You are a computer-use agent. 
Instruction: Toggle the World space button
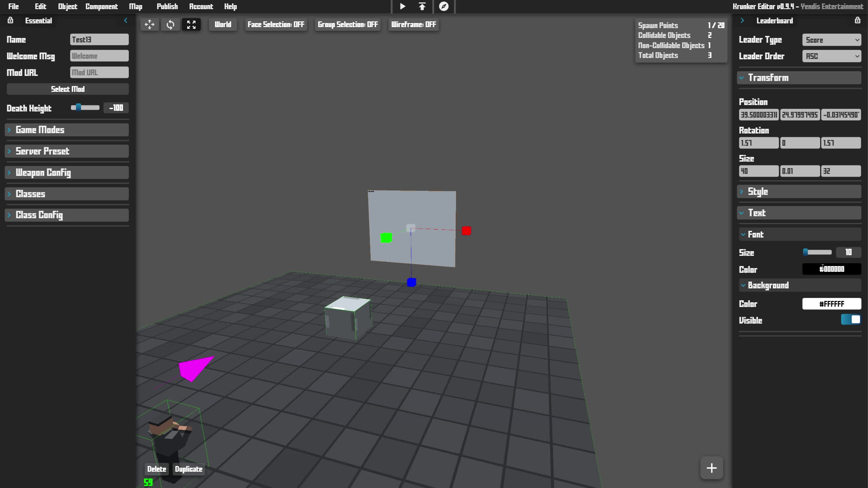tap(223, 24)
